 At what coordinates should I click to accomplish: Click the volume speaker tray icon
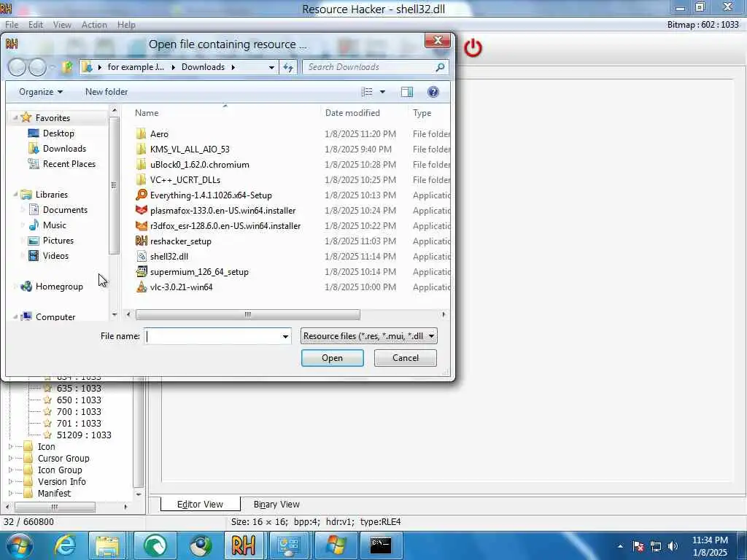coord(673,546)
